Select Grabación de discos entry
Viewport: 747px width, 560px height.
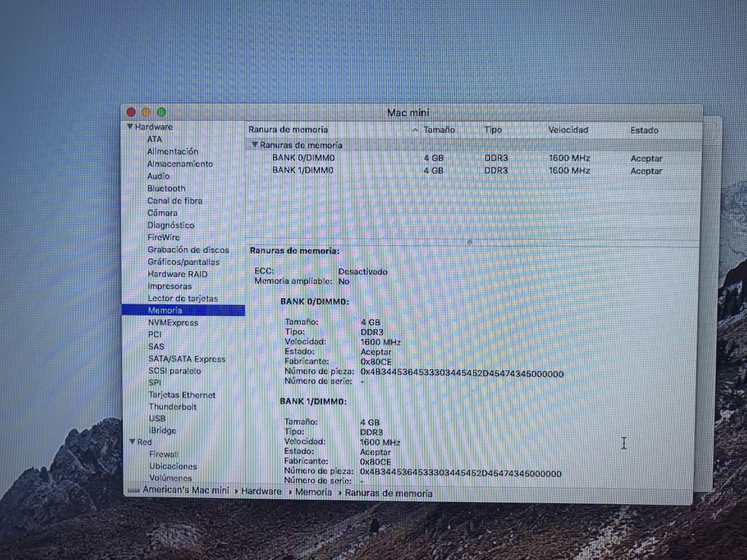coord(188,250)
